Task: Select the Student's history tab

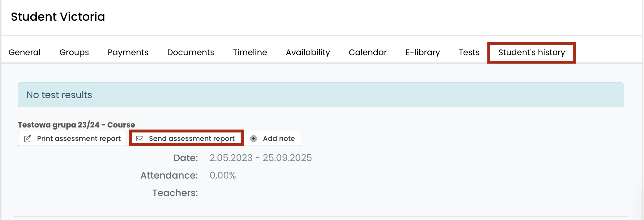Action: click(531, 52)
